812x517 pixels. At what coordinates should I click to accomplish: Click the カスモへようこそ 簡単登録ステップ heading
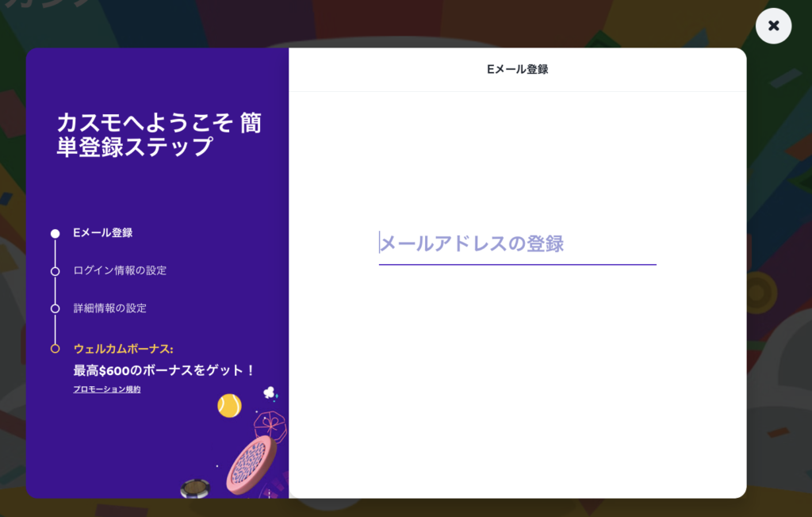[159, 135]
